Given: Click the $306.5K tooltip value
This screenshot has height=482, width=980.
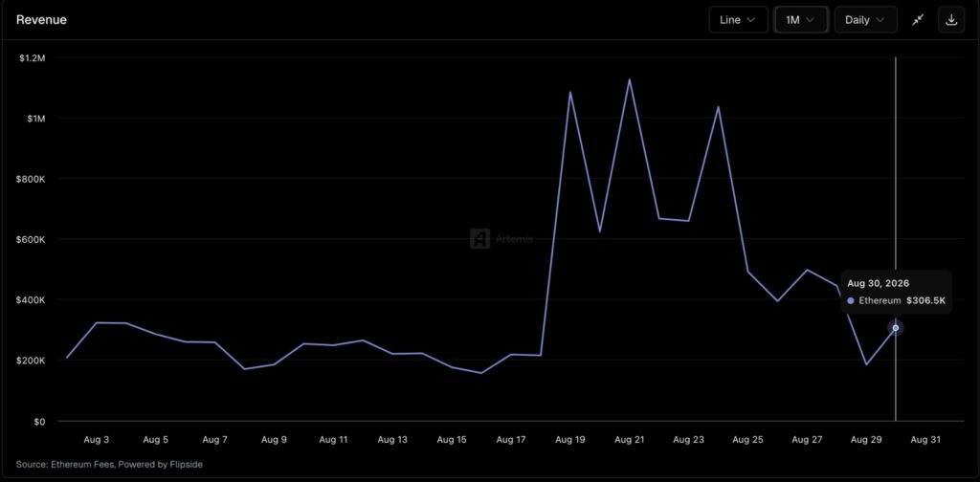Looking at the screenshot, I should [925, 301].
